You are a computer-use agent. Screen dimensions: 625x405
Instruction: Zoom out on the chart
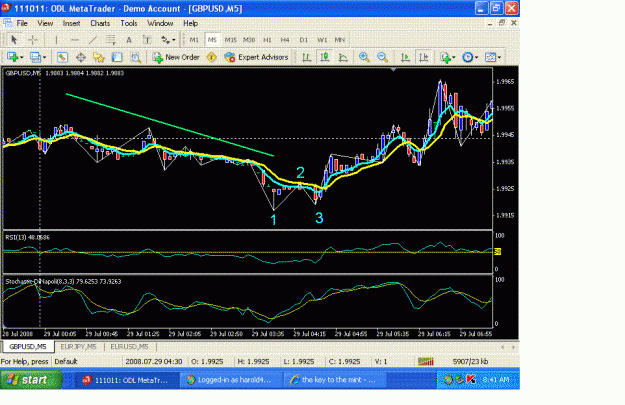point(382,57)
